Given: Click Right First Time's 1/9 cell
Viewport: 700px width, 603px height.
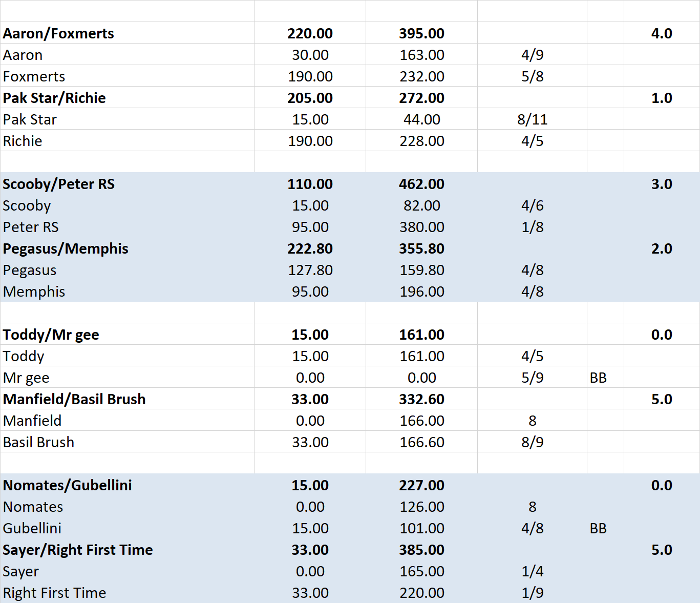Looking at the screenshot, I should pos(532,593).
